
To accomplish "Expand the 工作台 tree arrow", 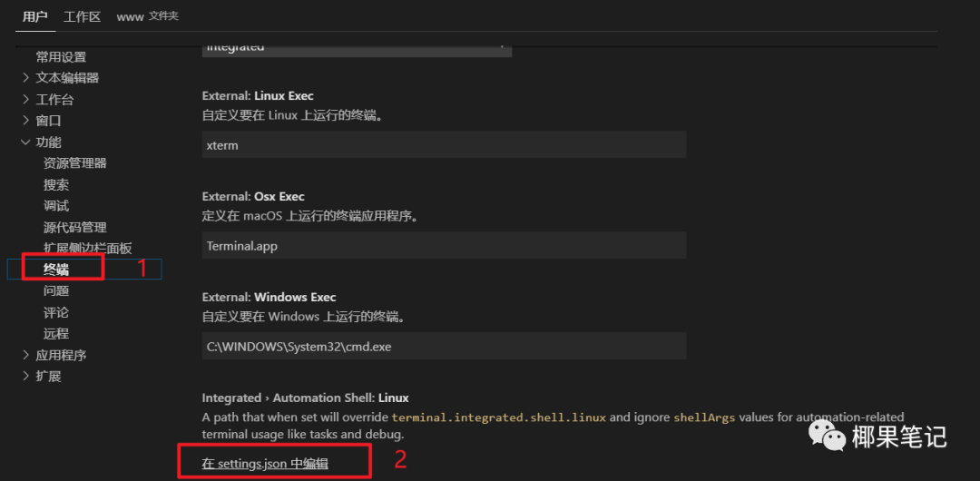I will click(x=25, y=100).
